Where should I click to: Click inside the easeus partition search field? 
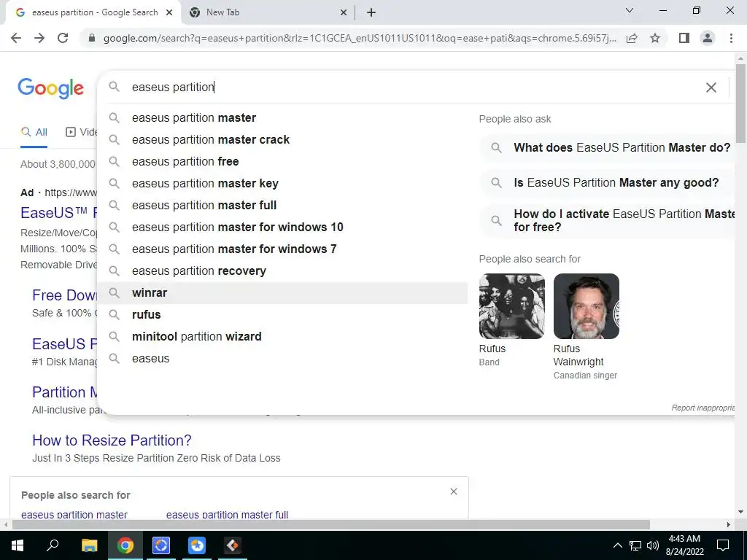(410, 87)
